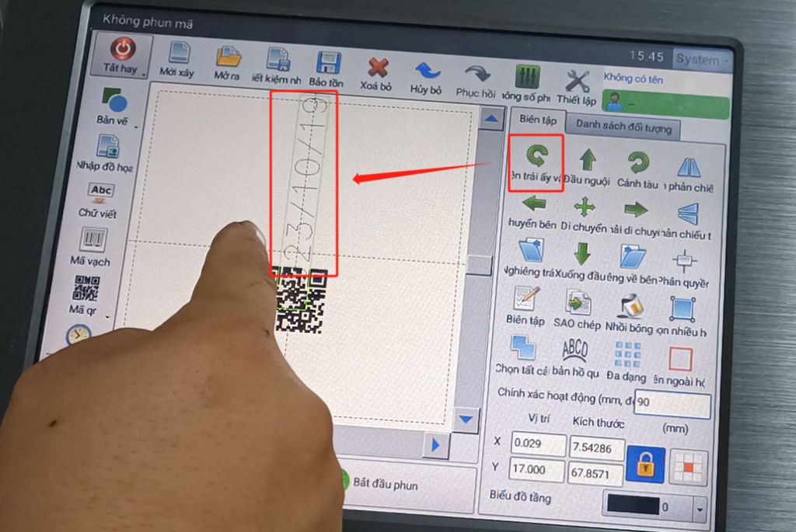Image resolution: width=796 pixels, height=532 pixels.
Task: Rotate clockwise with the Cánh tàu icon
Action: (638, 163)
